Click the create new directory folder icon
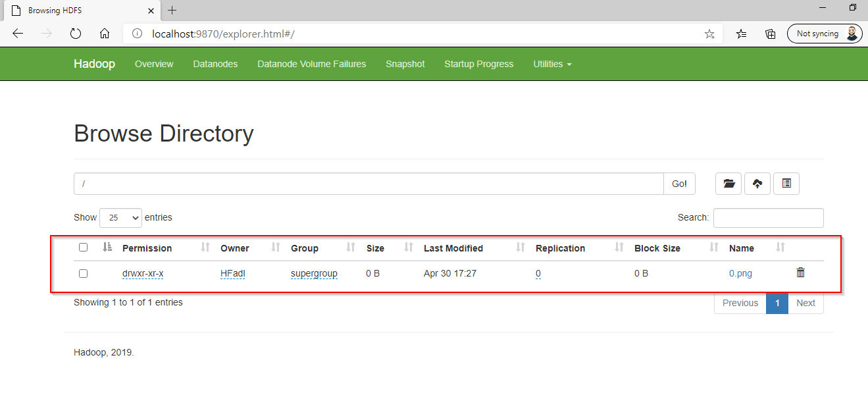This screenshot has height=397, width=868. tap(728, 184)
